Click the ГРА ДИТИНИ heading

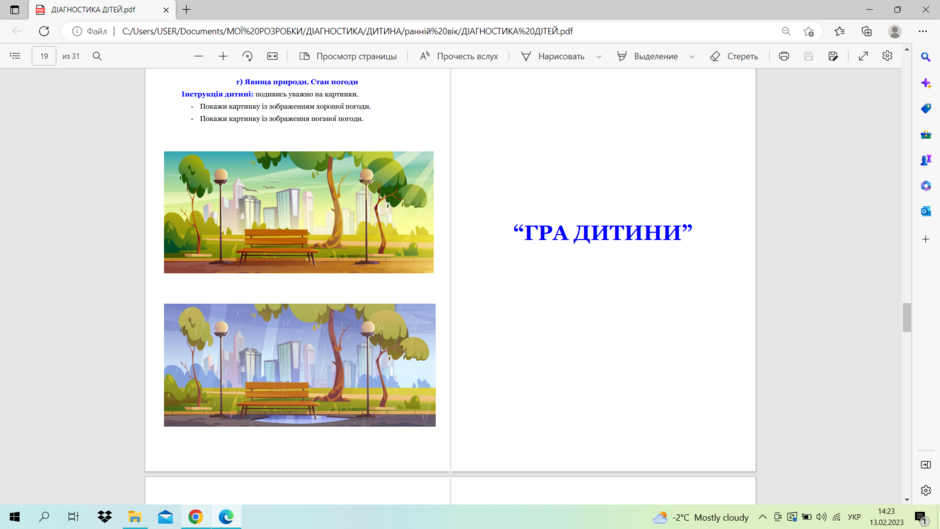(602, 232)
